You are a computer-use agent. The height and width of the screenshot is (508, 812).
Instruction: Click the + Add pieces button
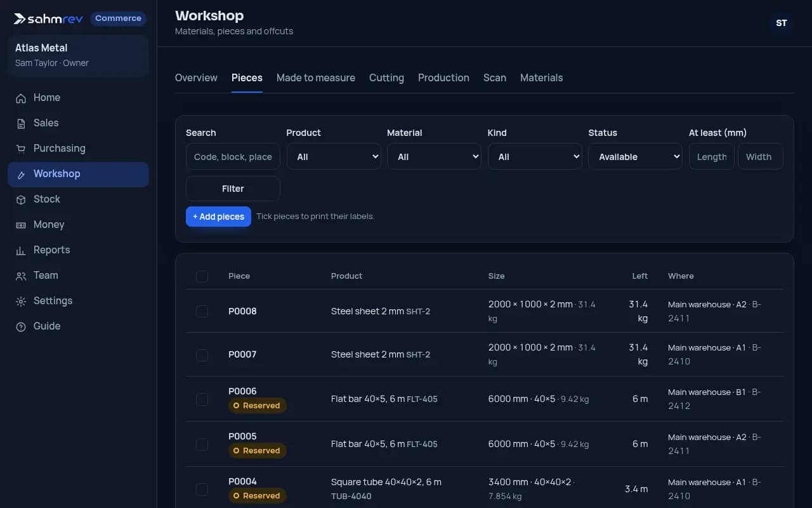[218, 217]
